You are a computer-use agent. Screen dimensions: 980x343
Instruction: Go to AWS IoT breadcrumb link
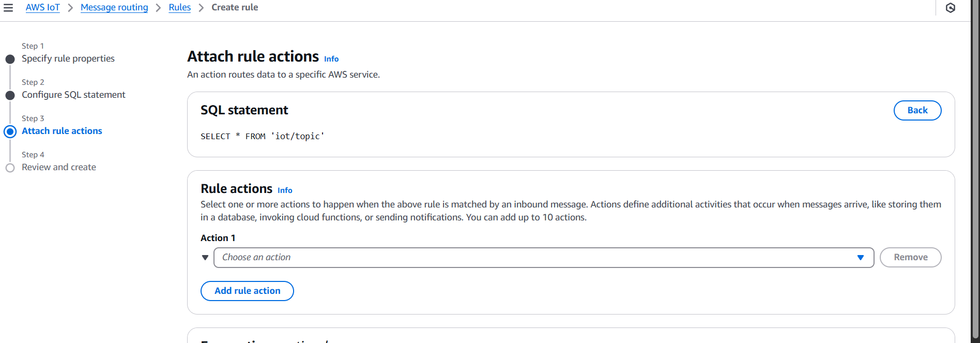pos(43,8)
